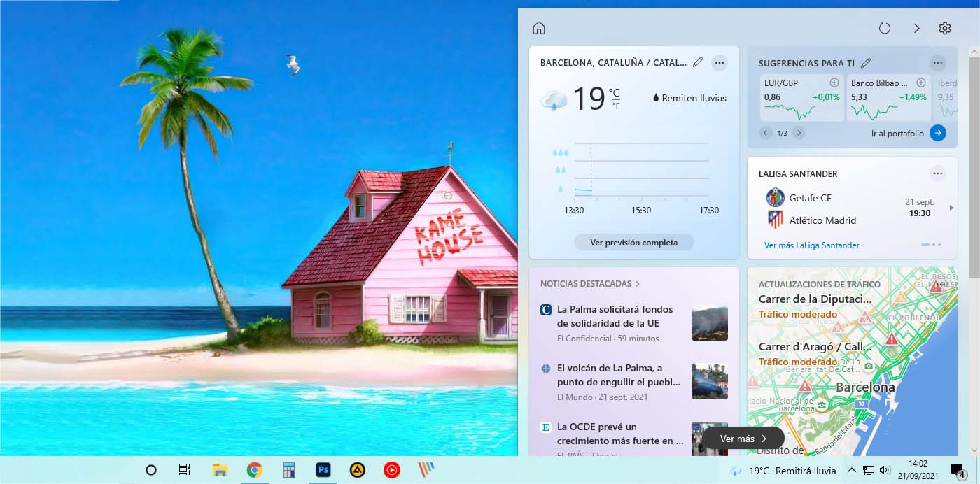Open the YouTube app from the taskbar

(391, 471)
